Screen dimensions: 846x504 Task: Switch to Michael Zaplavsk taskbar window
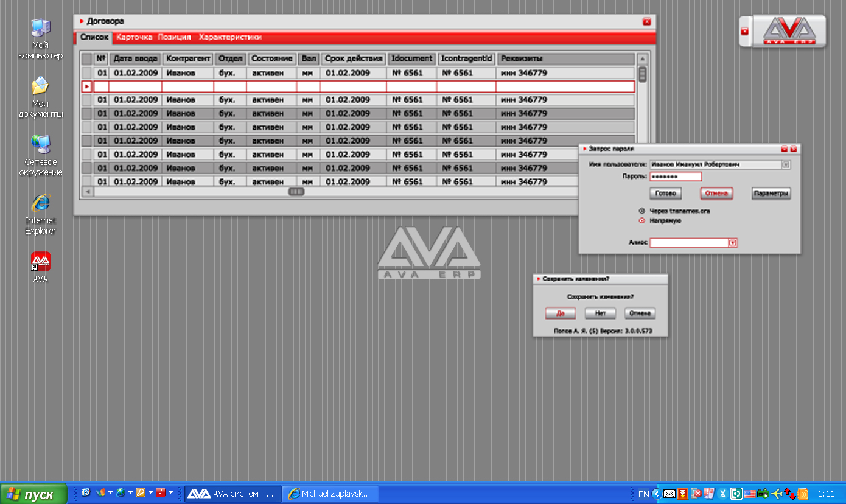331,494
